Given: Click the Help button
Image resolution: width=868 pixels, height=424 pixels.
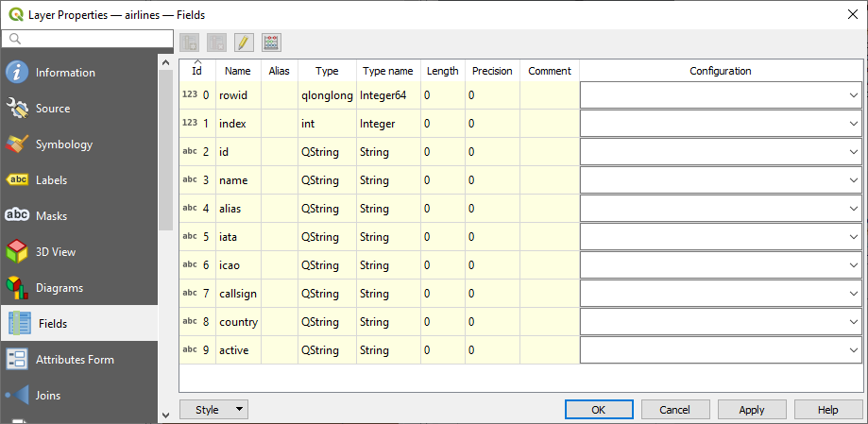Looking at the screenshot, I should point(827,410).
